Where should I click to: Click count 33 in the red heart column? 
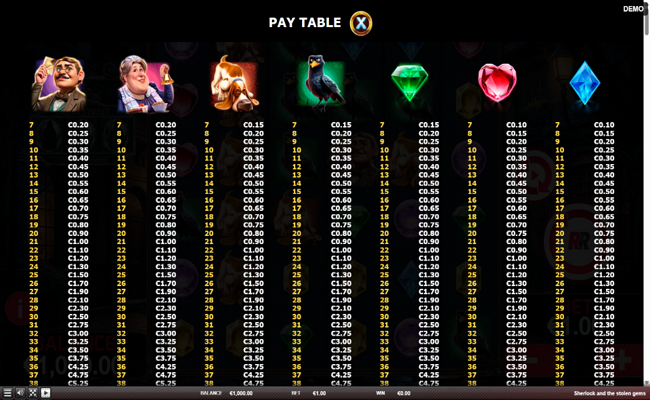pos(472,342)
